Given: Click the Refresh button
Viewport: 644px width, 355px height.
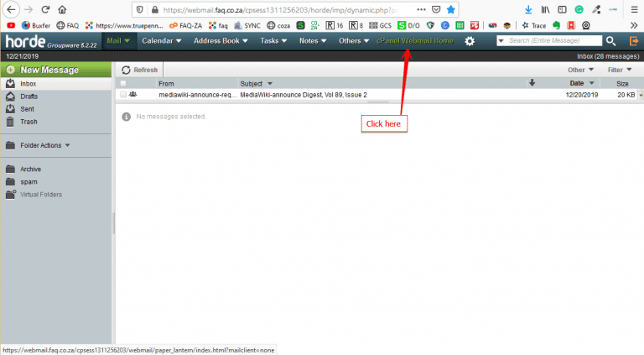Looking at the screenshot, I should [140, 70].
